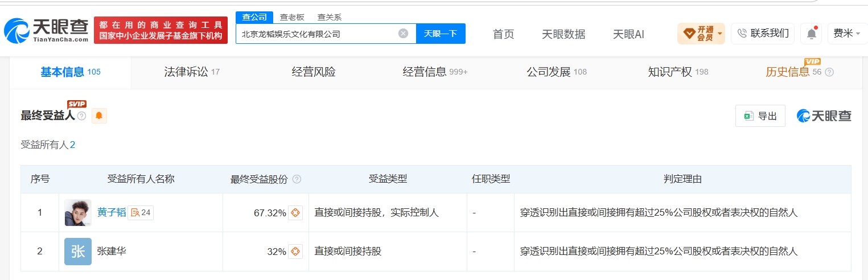Click the 任职类型 column header

click(491, 179)
